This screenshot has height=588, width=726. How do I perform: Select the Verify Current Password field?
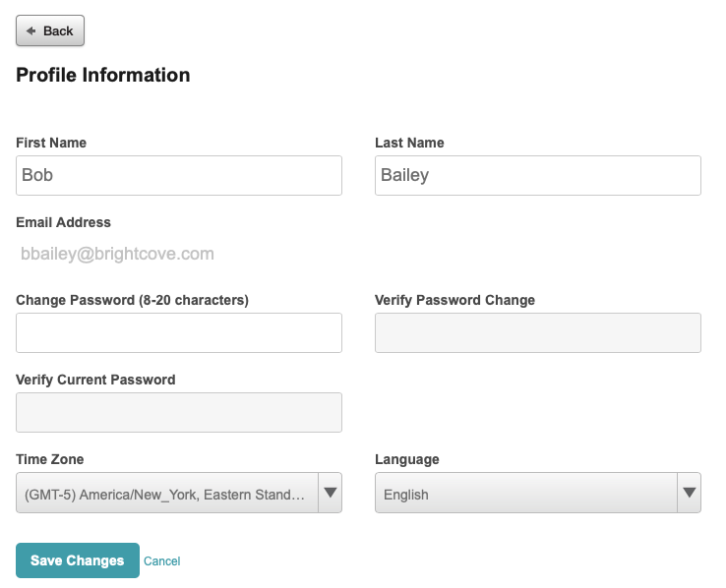179,412
